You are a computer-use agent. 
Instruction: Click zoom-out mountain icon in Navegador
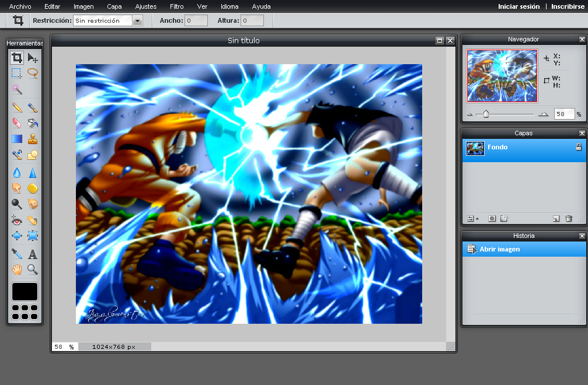470,114
